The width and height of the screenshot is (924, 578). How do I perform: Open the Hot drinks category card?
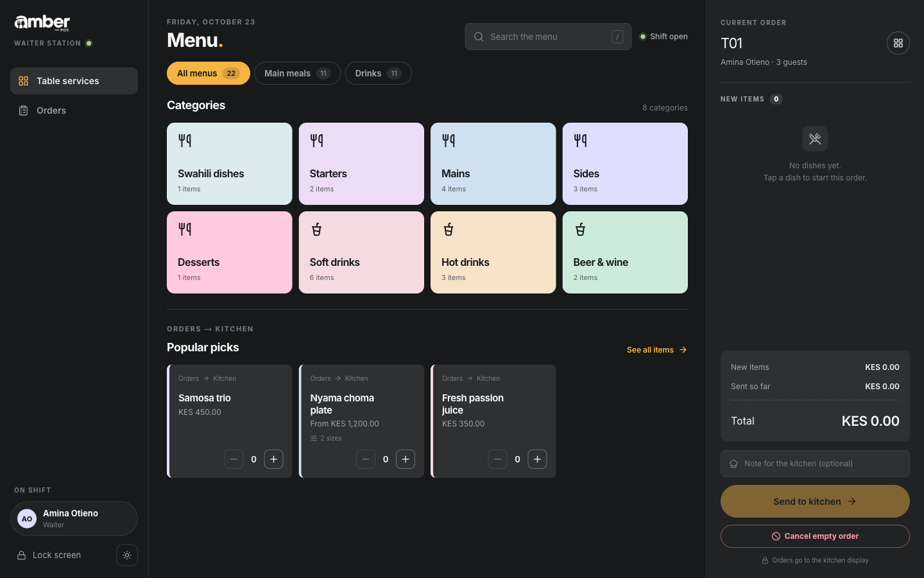click(493, 252)
